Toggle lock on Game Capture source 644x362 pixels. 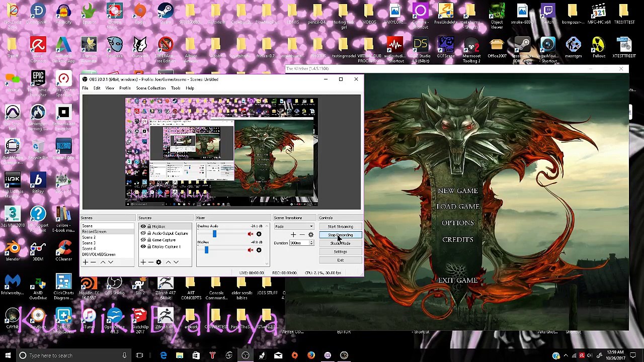pos(149,240)
